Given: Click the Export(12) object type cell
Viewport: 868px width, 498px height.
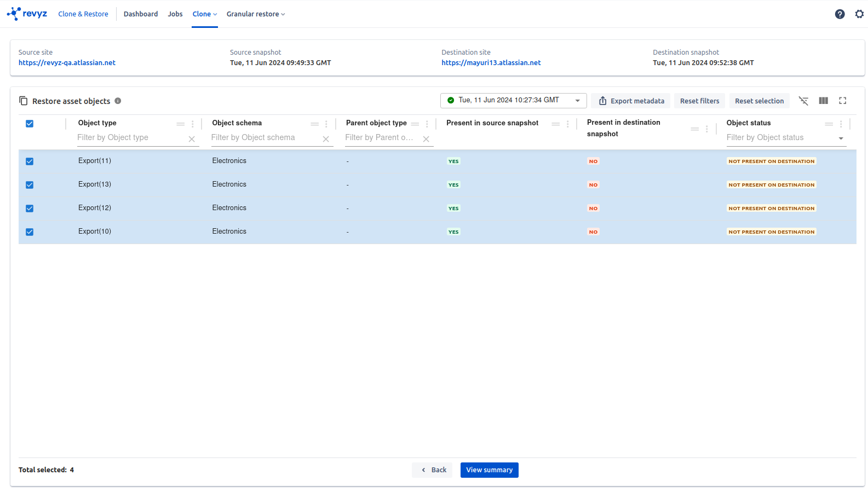Looking at the screenshot, I should (95, 208).
